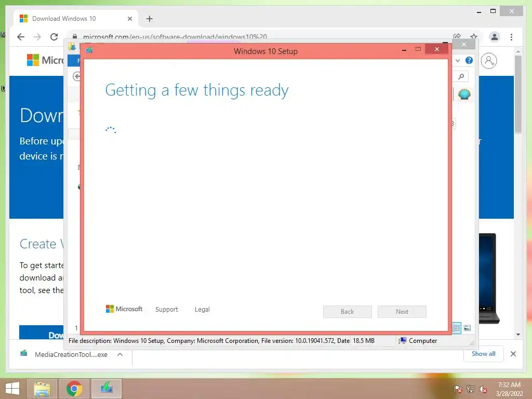Open the Legal link in the setup window
532x399 pixels.
tap(202, 310)
